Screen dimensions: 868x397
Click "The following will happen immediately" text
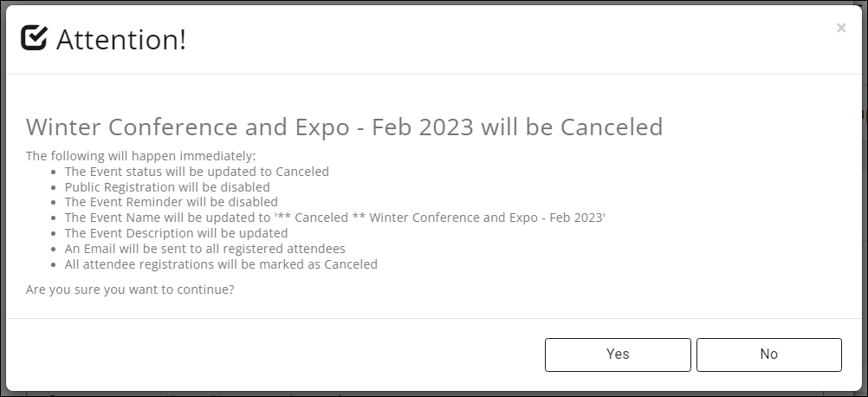(x=141, y=156)
